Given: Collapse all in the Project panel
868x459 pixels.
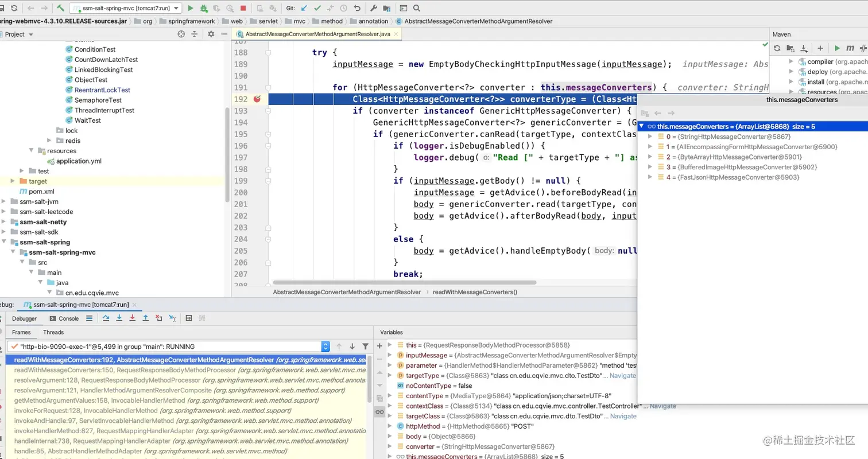Looking at the screenshot, I should (x=196, y=34).
